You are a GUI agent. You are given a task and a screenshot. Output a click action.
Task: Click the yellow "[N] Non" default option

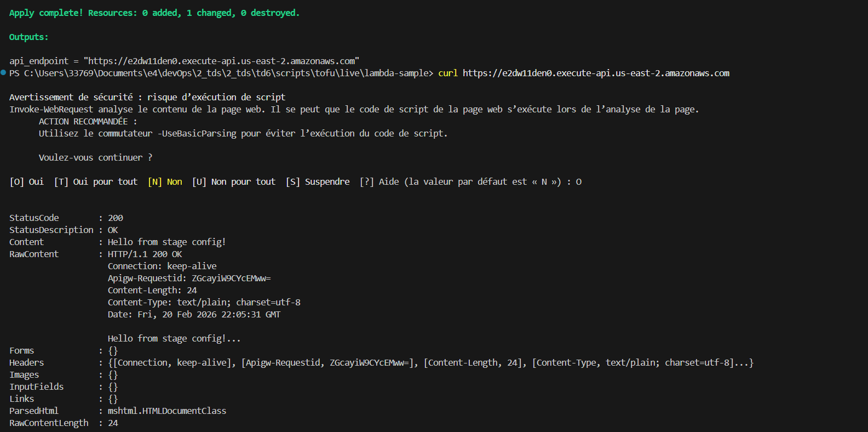tap(165, 181)
